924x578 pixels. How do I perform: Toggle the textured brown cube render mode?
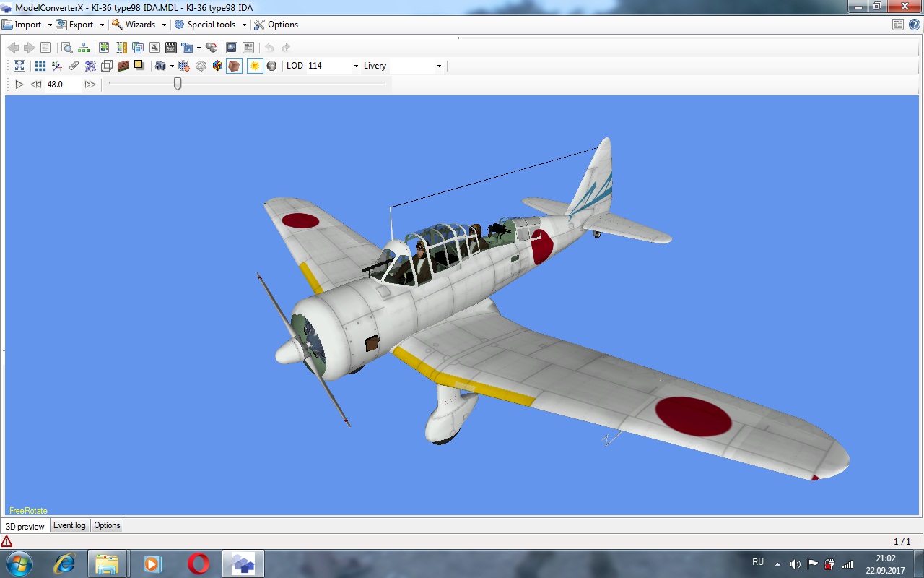(234, 66)
